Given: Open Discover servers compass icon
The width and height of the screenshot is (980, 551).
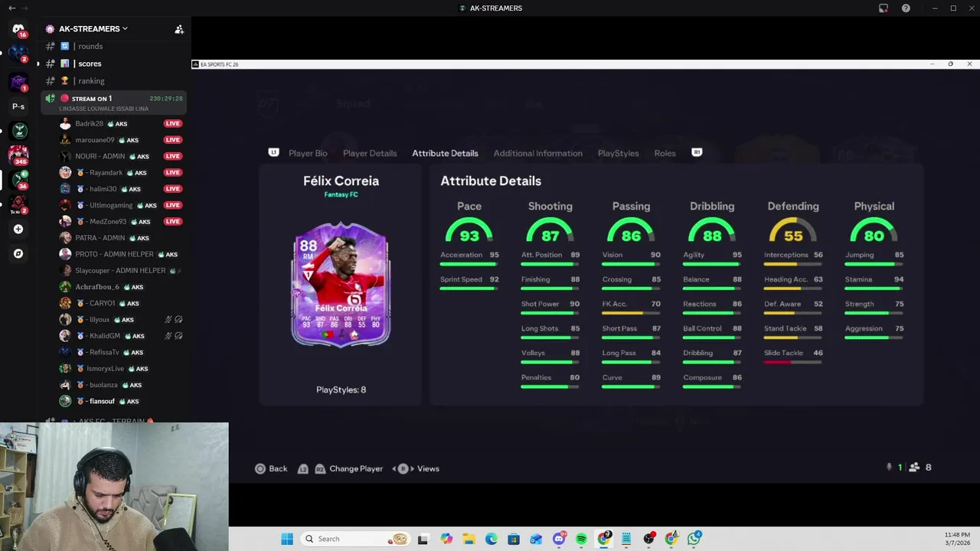Looking at the screenshot, I should click(x=18, y=253).
